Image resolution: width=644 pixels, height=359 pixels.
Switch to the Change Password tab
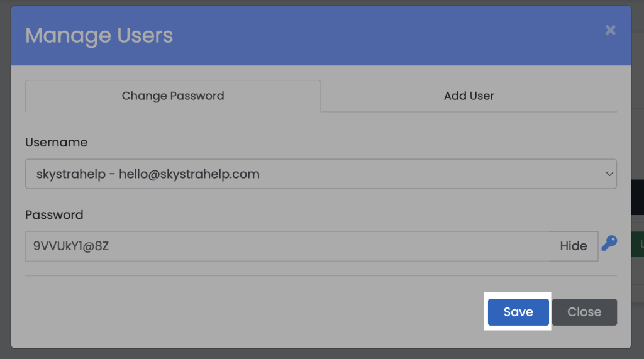pos(173,96)
